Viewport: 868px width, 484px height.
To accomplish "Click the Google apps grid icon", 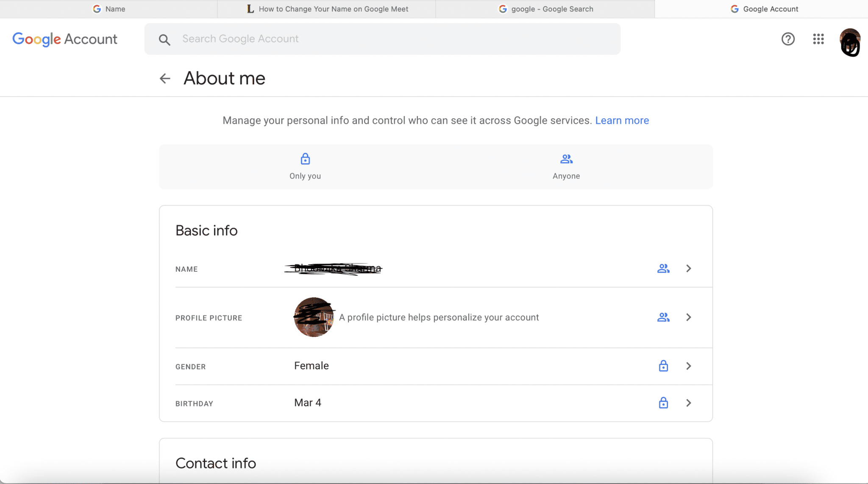I will (818, 39).
